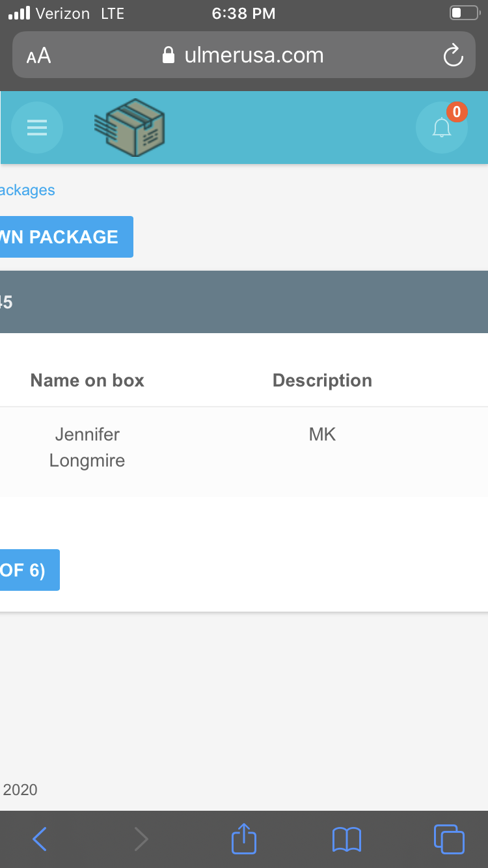Open the notifications bell
The width and height of the screenshot is (488, 868).
(x=442, y=128)
